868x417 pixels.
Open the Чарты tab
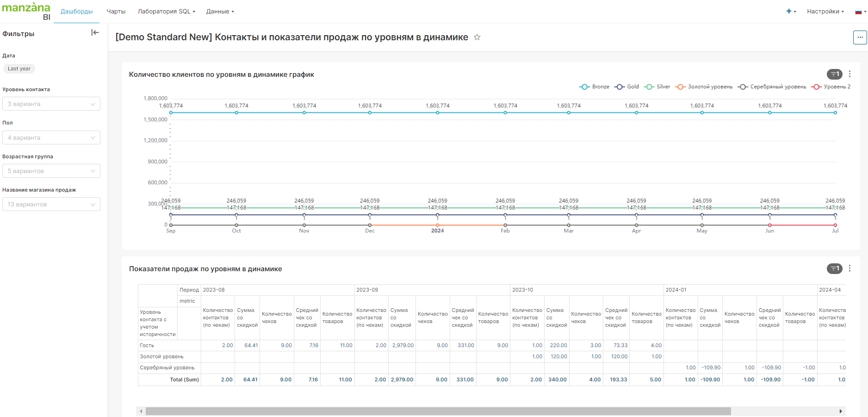pos(116,12)
